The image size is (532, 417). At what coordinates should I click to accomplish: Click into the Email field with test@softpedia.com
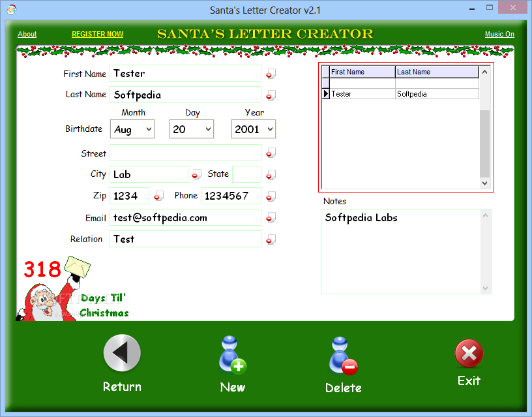(185, 217)
